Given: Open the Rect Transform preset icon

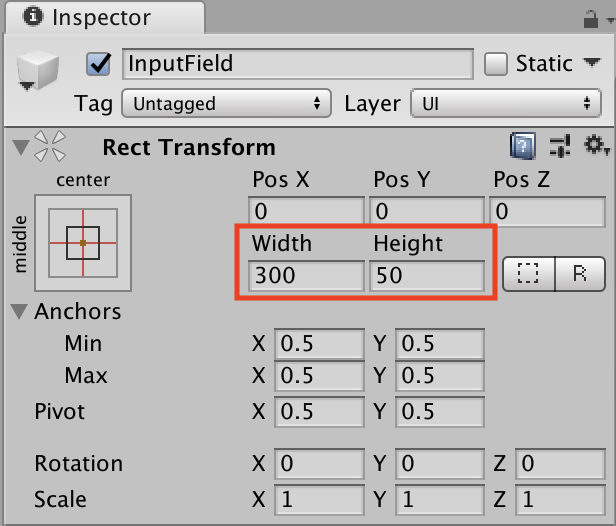Looking at the screenshot, I should [x=561, y=148].
